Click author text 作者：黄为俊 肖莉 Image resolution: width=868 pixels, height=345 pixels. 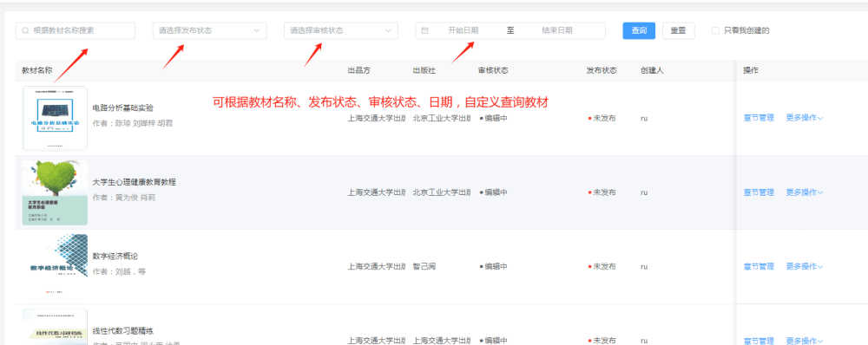(x=124, y=198)
